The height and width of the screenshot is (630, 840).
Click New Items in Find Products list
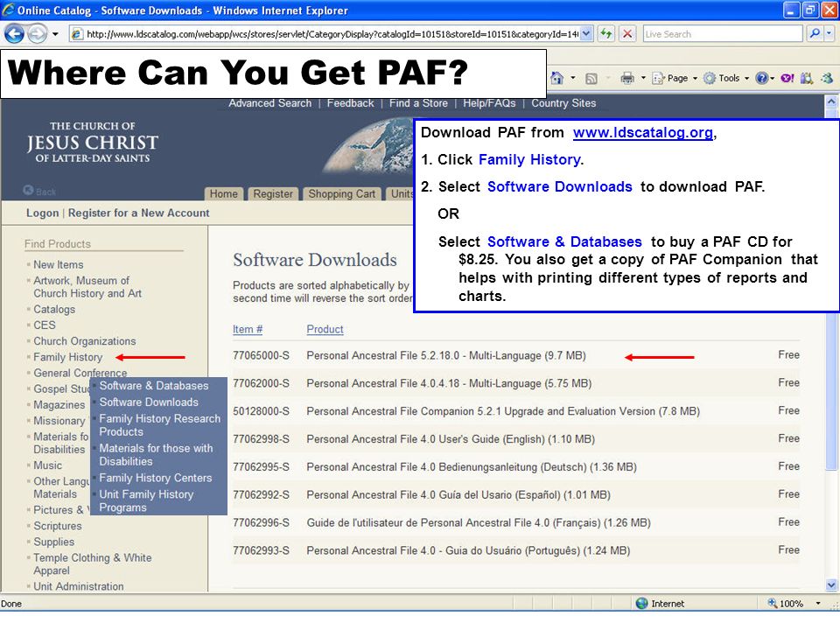point(59,264)
